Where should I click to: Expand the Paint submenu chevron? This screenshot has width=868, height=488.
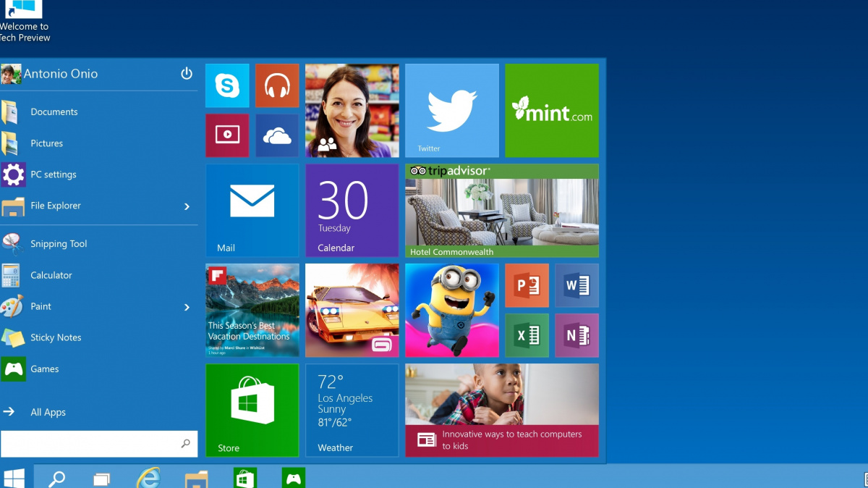(187, 306)
